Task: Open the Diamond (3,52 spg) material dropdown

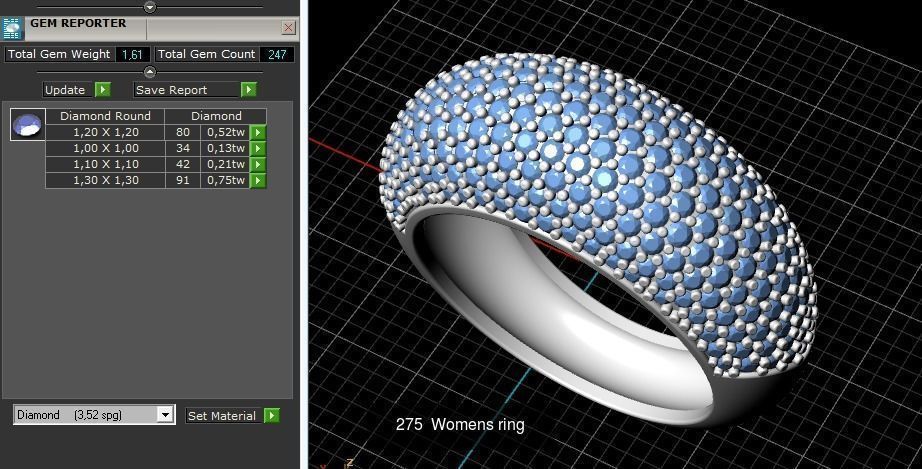Action: 165,414
